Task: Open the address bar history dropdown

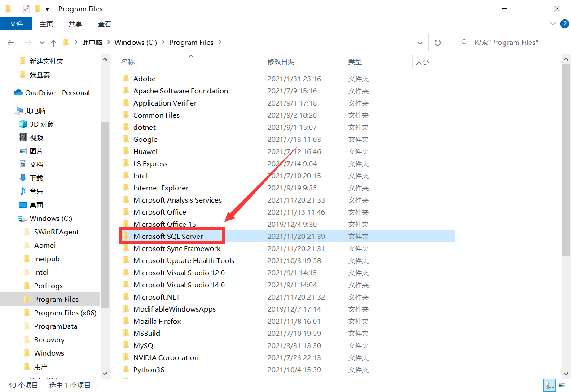Action: [x=420, y=43]
